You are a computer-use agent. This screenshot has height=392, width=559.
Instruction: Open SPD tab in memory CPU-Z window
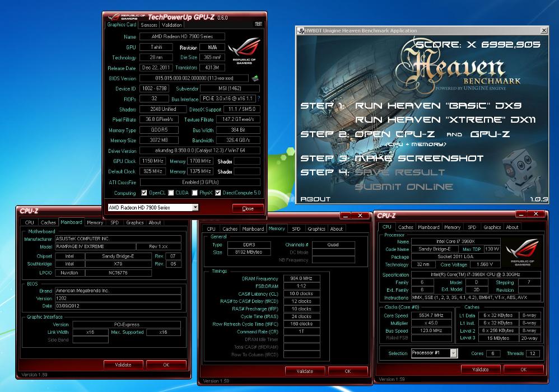(x=296, y=229)
